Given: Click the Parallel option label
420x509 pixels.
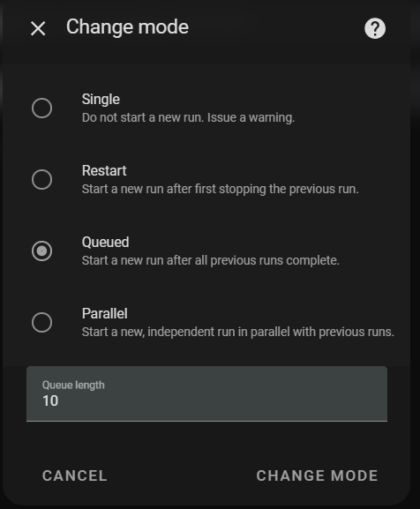Looking at the screenshot, I should (x=104, y=313).
